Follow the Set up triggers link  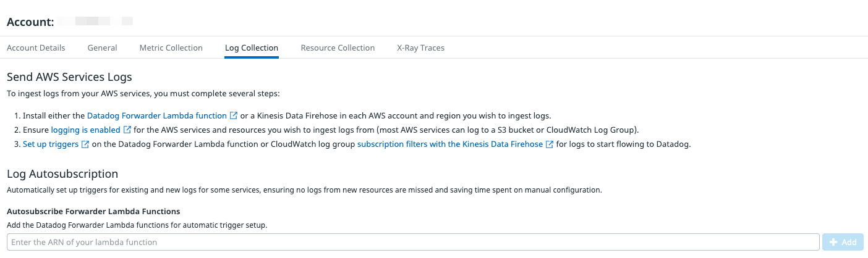51,144
